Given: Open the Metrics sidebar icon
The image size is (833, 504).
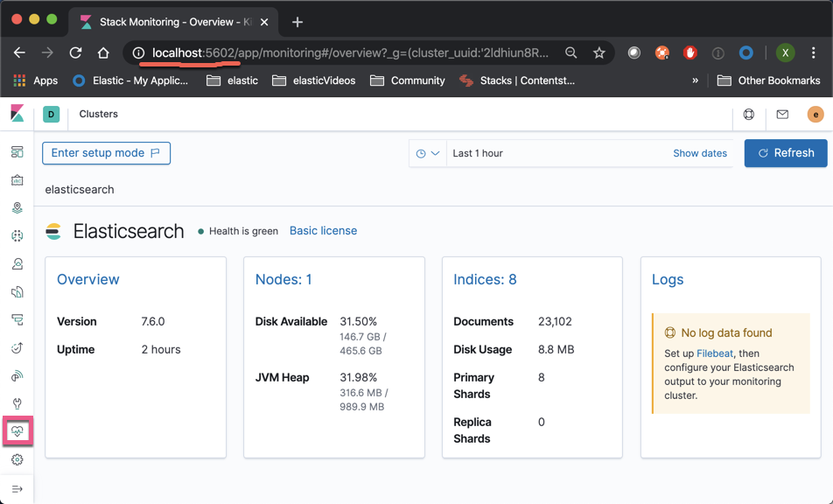Looking at the screenshot, I should coord(17,264).
